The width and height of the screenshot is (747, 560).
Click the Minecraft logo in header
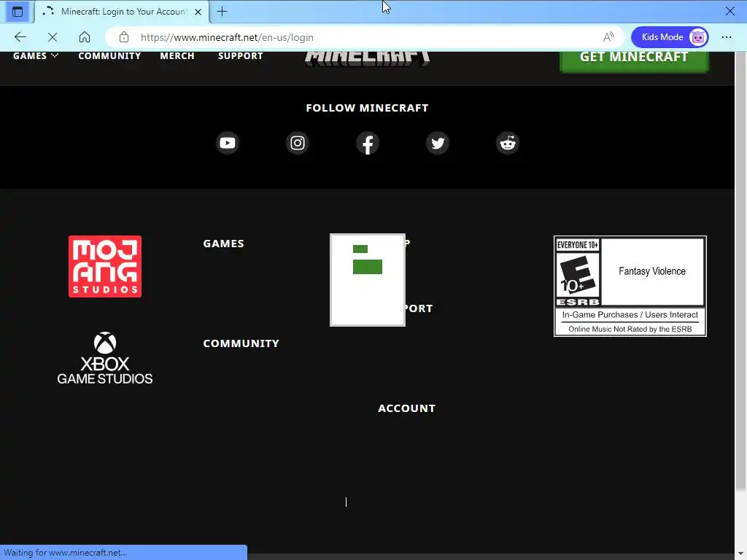click(368, 58)
